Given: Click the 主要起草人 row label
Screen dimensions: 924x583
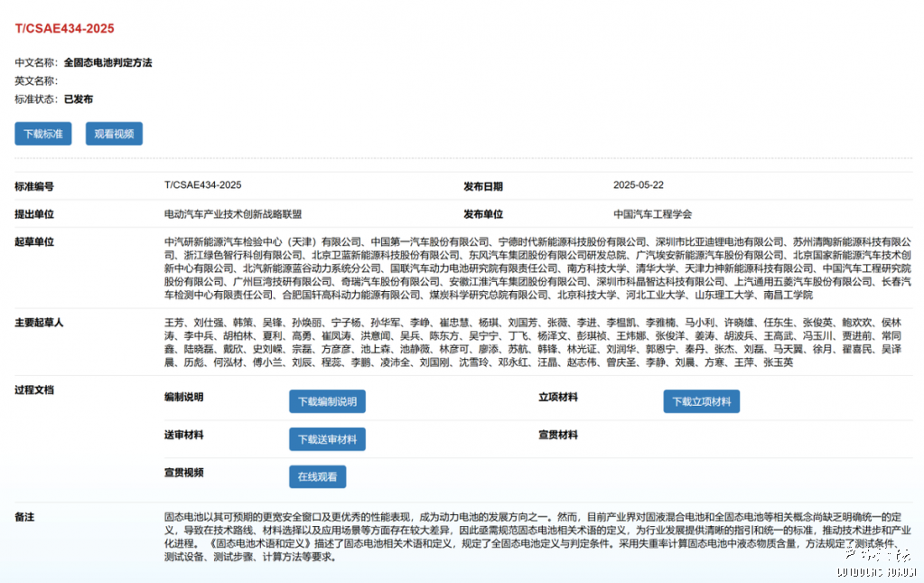Looking at the screenshot, I should 39,323.
